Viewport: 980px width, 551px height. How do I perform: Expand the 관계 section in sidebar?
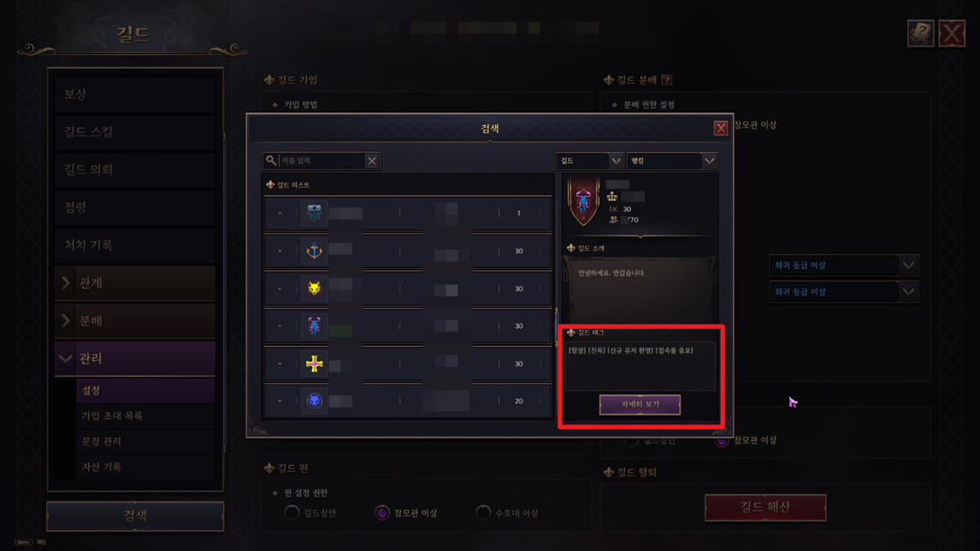[135, 283]
